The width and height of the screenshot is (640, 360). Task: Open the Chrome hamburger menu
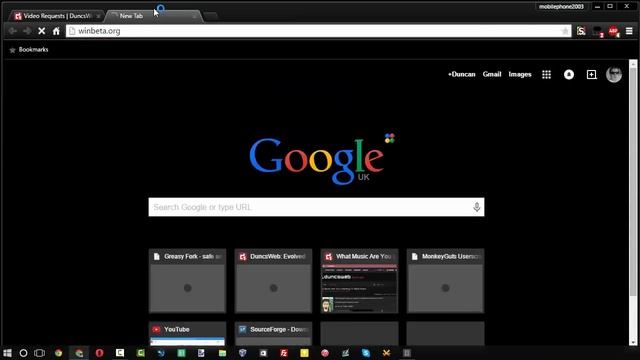[x=629, y=31]
